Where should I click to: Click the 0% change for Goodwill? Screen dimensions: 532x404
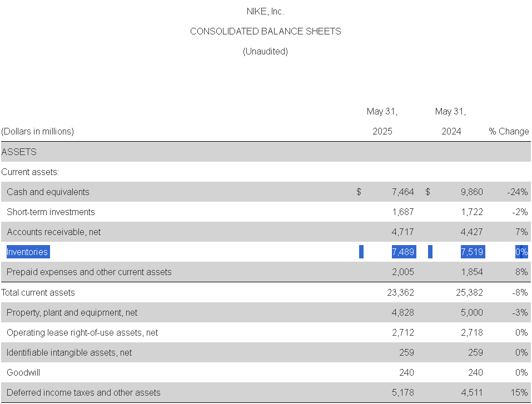click(x=521, y=372)
